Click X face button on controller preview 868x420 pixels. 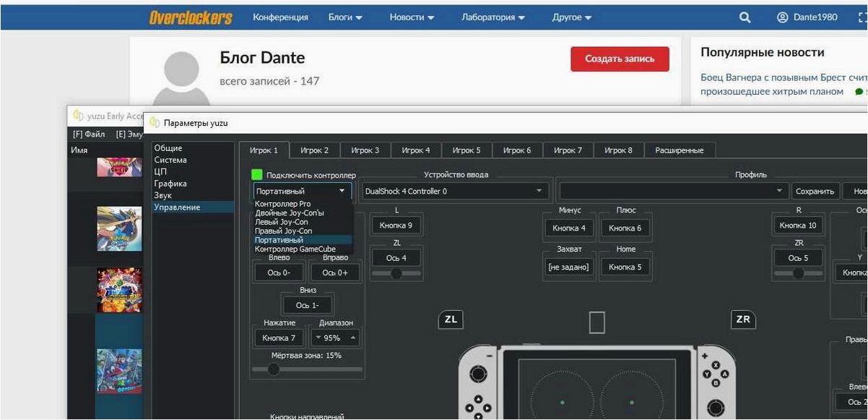pos(716,365)
